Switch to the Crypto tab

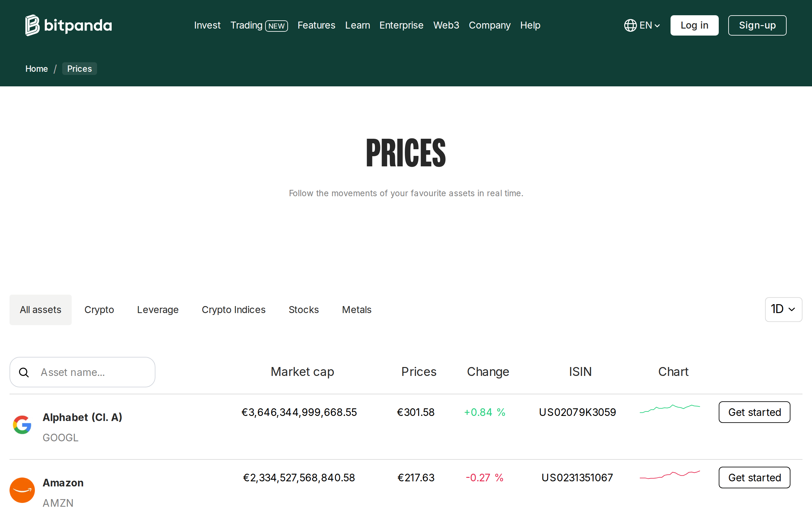click(x=99, y=310)
